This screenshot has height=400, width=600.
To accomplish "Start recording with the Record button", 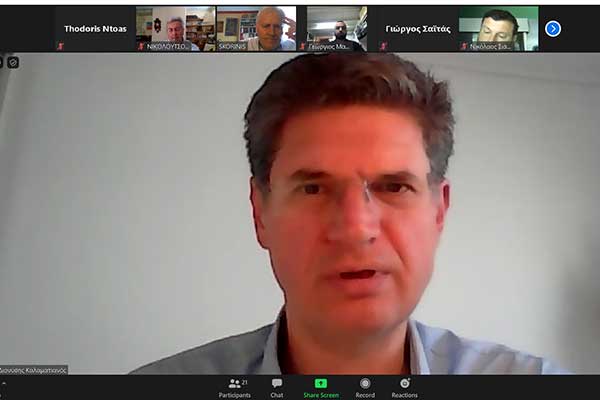I will coord(365,387).
